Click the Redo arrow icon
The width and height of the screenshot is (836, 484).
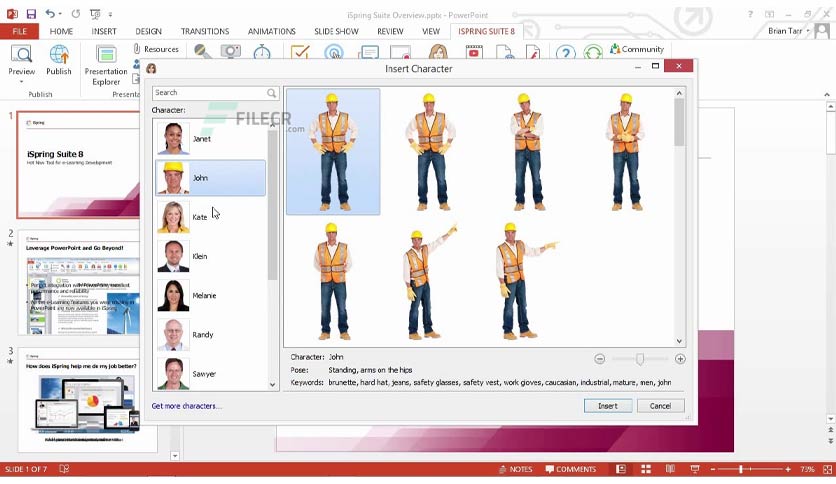(76, 14)
